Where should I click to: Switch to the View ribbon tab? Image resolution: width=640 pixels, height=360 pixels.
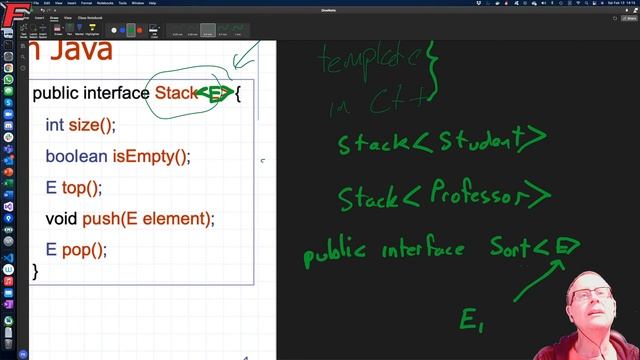[68, 18]
